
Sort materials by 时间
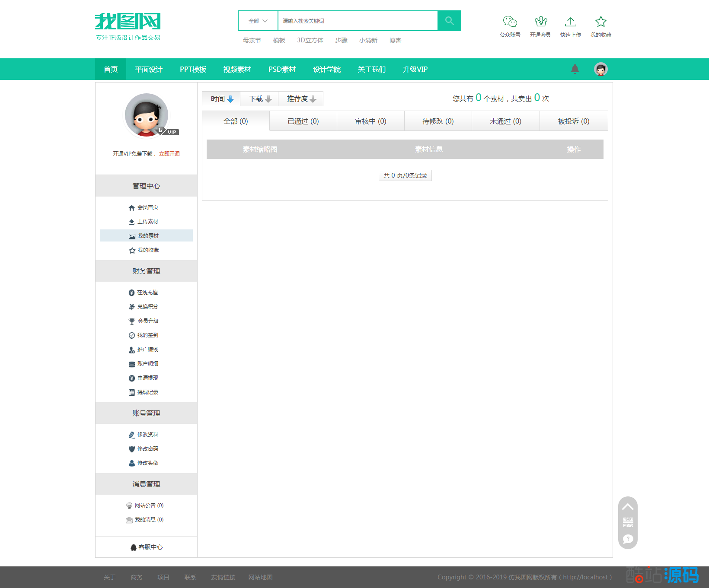tap(221, 99)
